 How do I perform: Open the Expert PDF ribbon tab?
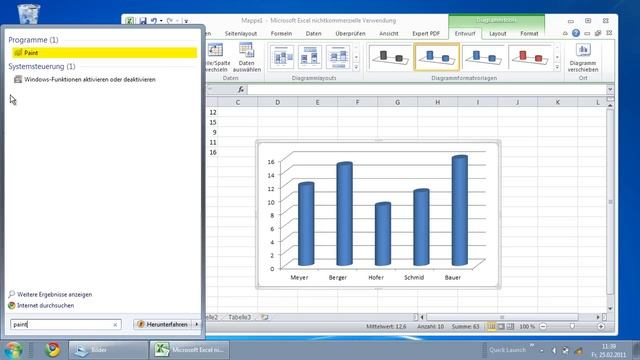click(x=426, y=33)
